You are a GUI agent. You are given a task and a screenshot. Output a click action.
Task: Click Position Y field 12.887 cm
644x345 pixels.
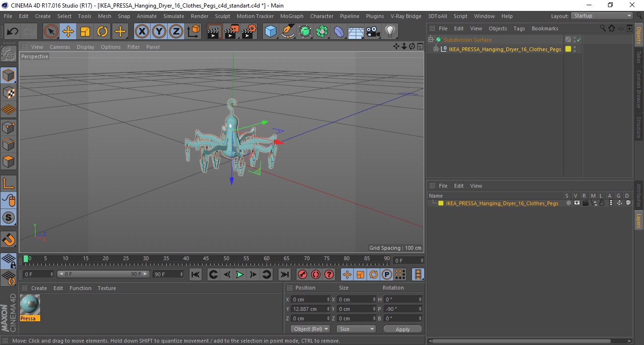(x=310, y=309)
